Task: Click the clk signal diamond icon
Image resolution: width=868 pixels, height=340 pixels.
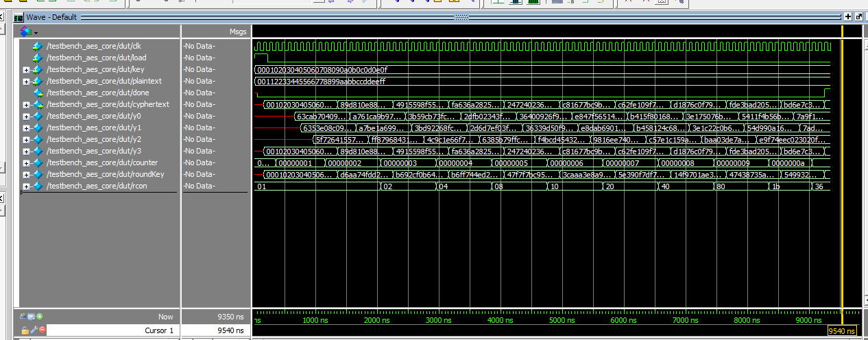Action: (38, 47)
